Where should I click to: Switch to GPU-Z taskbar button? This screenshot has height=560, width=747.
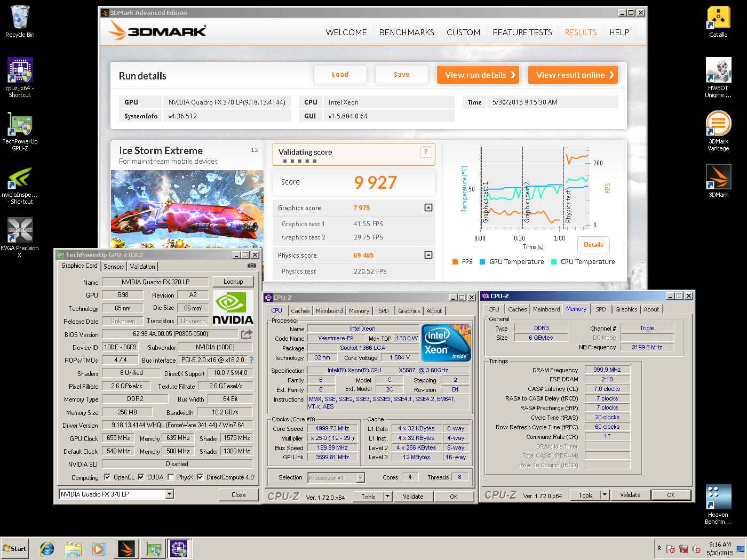click(x=153, y=548)
